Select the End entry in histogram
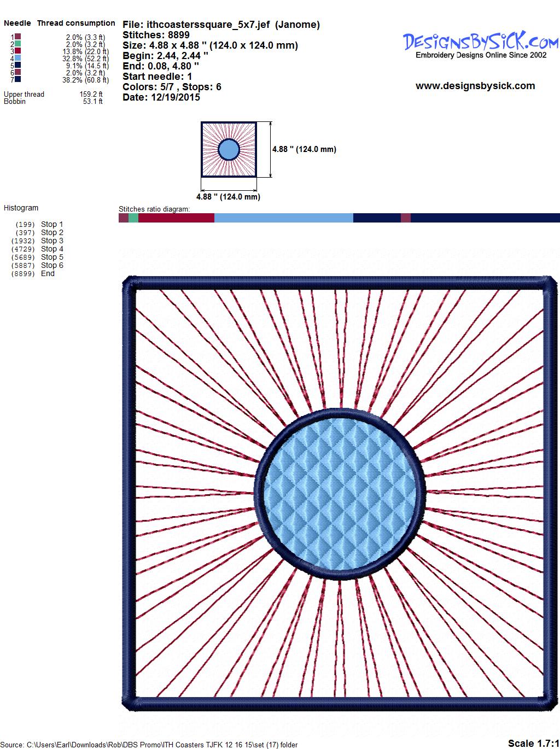Screen dimensions: 560x749 tap(48, 273)
